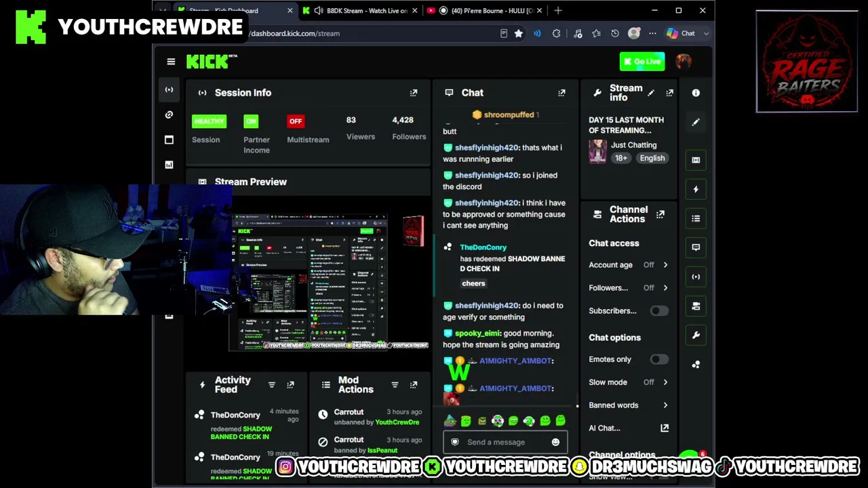Toggle the chat bubble icon in right sidebar

tap(696, 247)
